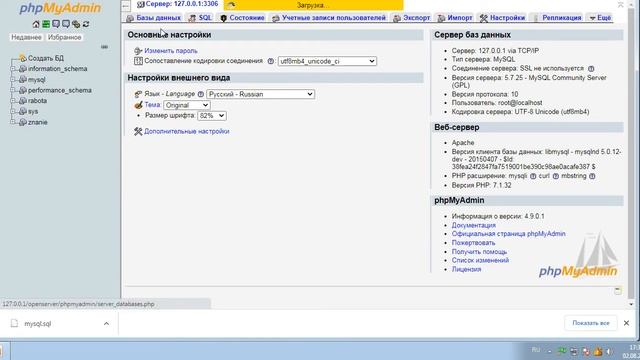Click the mysql database icon

[23, 80]
